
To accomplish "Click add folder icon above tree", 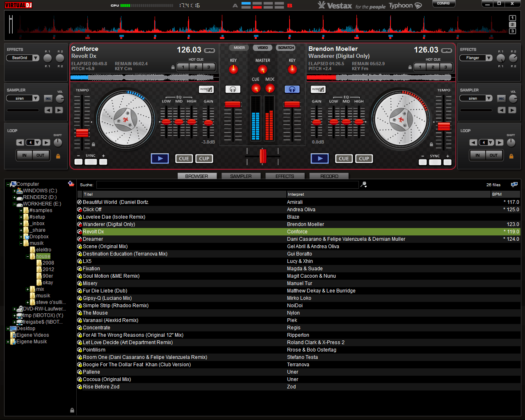I will [71, 184].
